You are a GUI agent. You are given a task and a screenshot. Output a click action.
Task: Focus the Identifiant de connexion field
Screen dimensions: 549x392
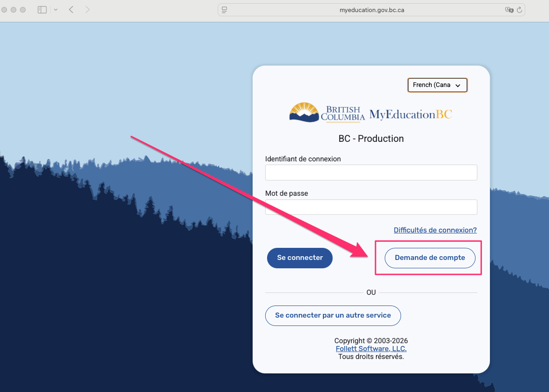coord(371,173)
